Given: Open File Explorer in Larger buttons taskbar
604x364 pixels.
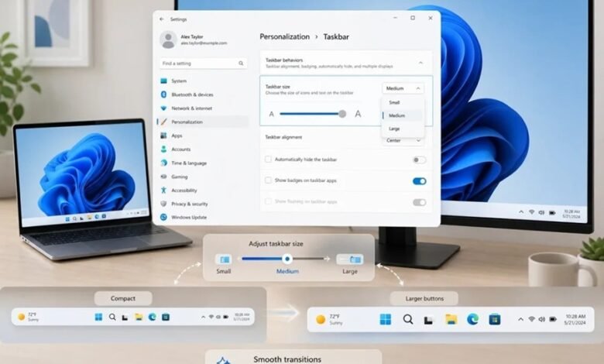Looking at the screenshot, I should coord(451,319).
